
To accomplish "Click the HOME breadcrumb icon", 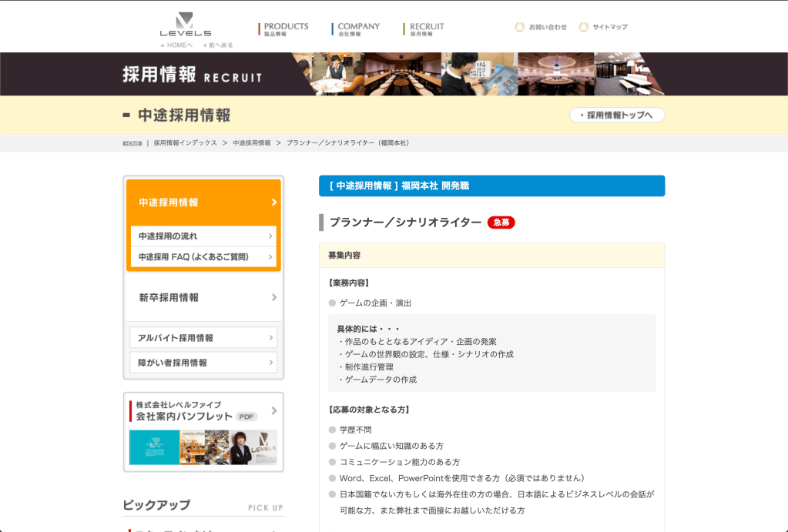I will [x=132, y=143].
